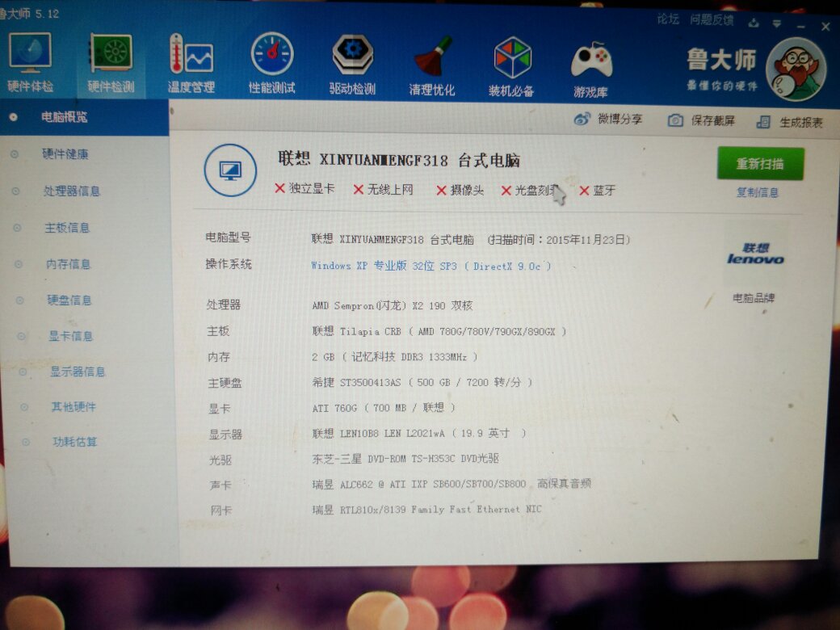The image size is (840, 630).
Task: Click the Tilapia CRB motherboard value
Action: (x=439, y=332)
